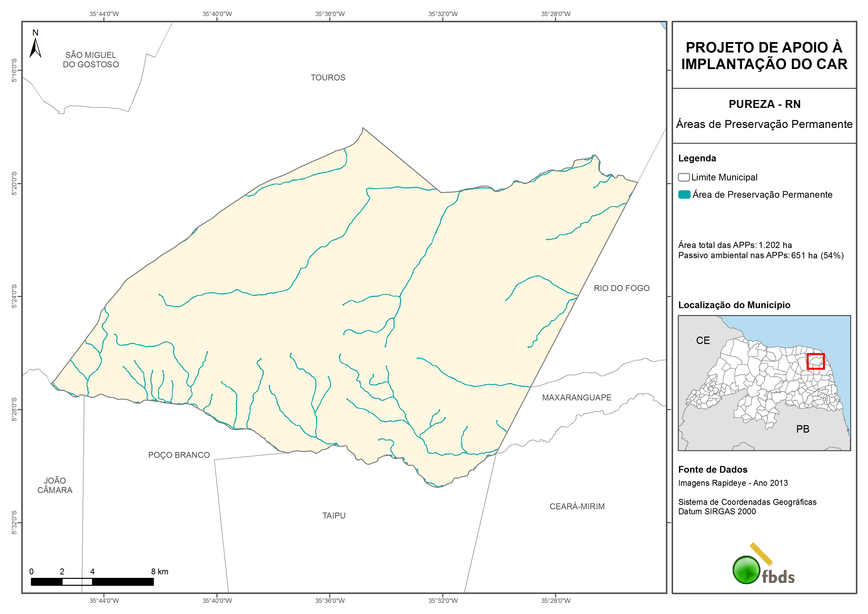Click the CE state label in inset

[703, 341]
